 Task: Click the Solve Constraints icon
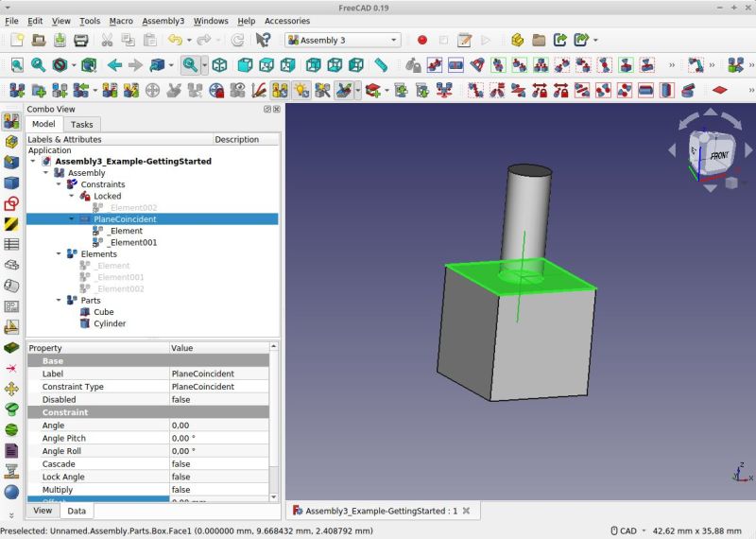point(110,90)
